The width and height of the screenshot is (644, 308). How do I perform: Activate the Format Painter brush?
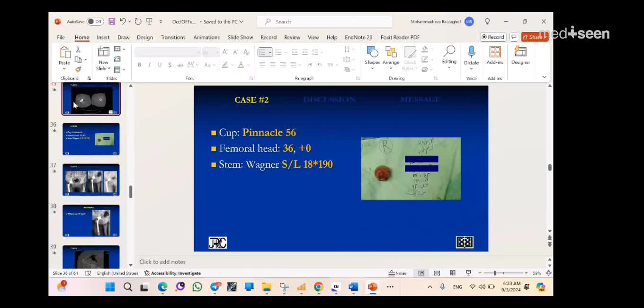coord(78,69)
